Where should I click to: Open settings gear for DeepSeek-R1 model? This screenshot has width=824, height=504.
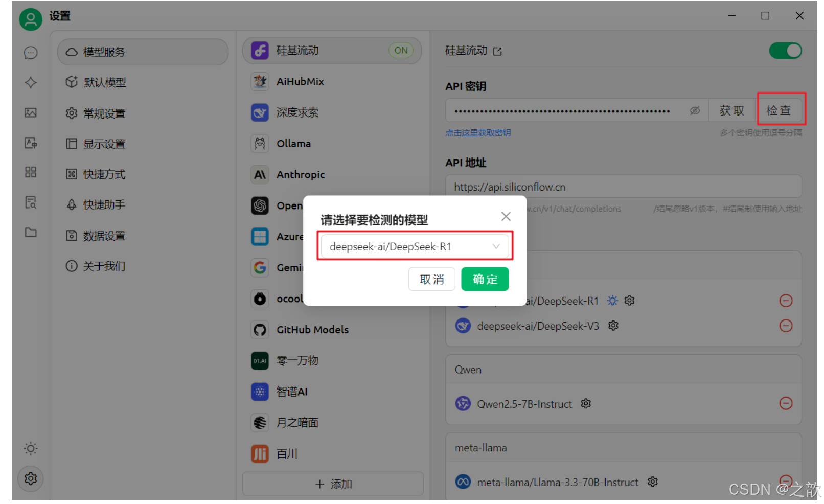tap(629, 301)
